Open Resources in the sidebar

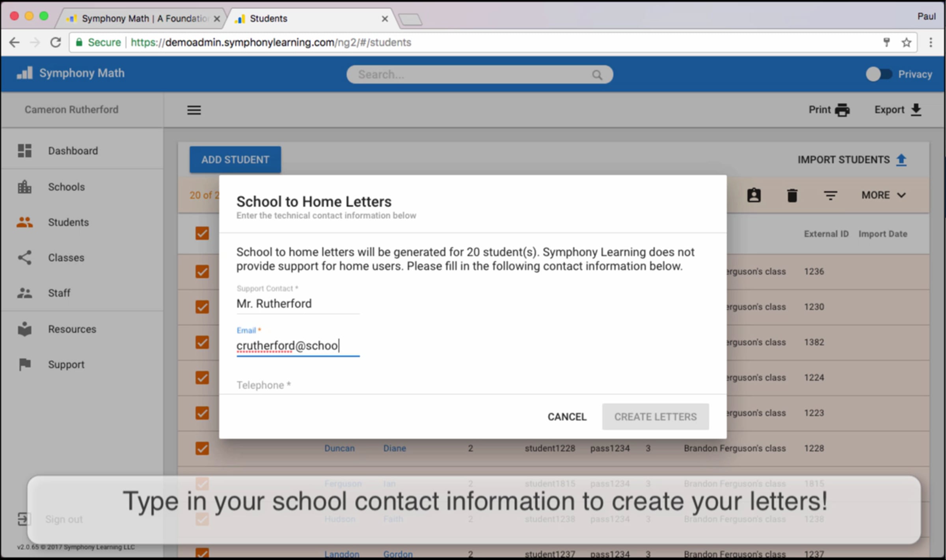82,329
